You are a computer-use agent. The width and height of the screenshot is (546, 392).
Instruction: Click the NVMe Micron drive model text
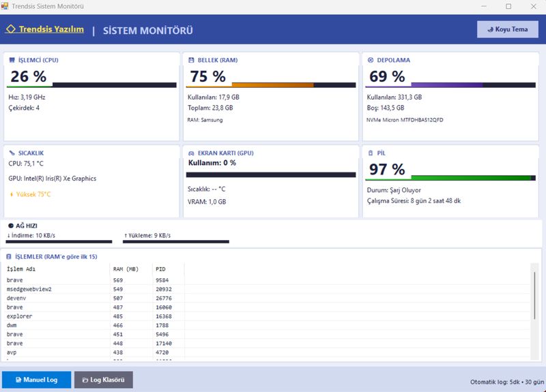(x=405, y=120)
